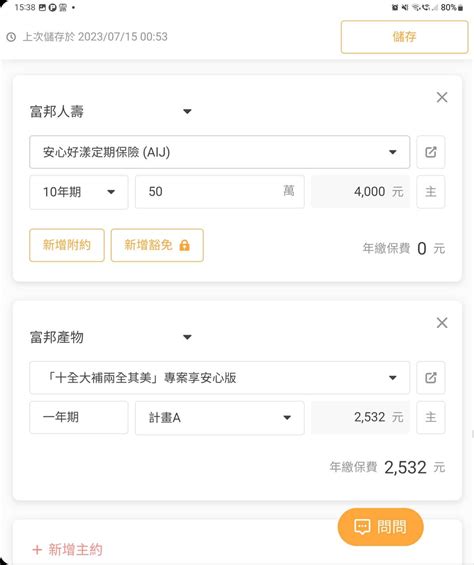The image size is (474, 565).
Task: Click the 主 badge beside 4,000 元
Action: point(431,192)
